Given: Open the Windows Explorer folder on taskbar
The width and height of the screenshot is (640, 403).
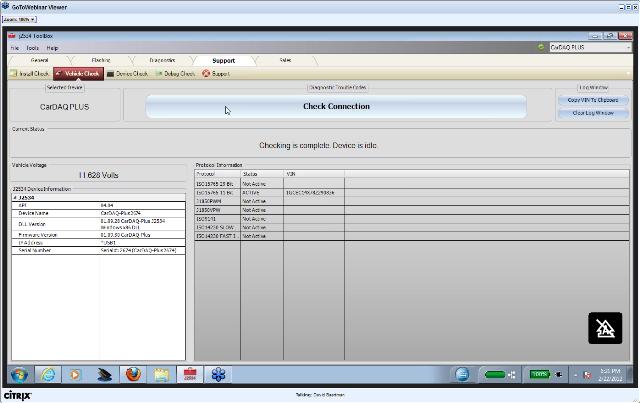Looking at the screenshot, I should [x=161, y=374].
